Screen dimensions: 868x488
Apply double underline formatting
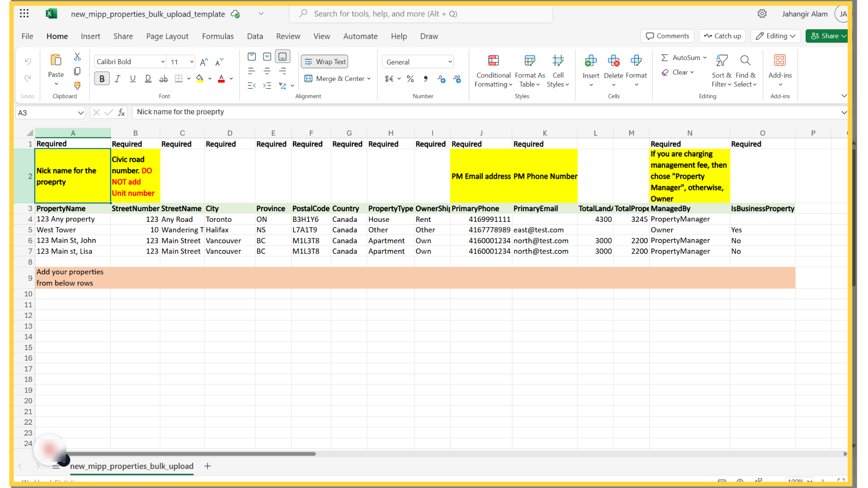coord(148,79)
